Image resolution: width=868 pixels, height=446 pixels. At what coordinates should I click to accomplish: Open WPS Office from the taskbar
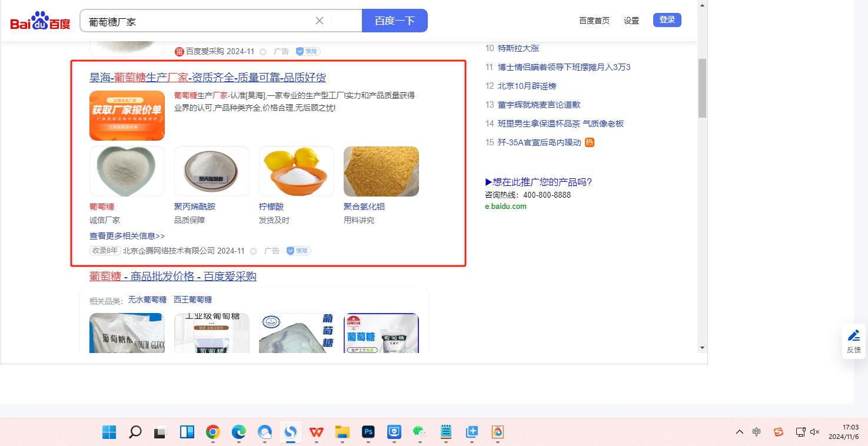317,432
